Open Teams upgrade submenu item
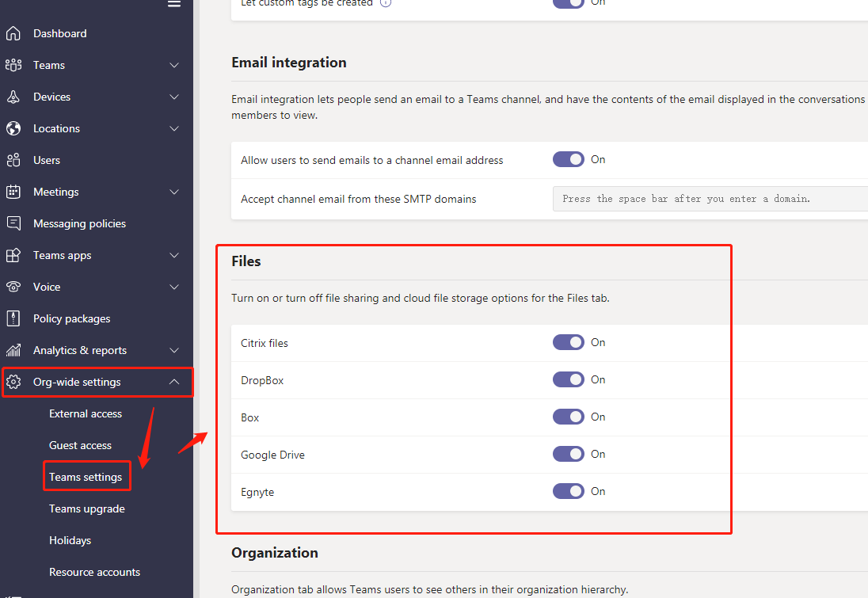The height and width of the screenshot is (598, 868). click(87, 508)
